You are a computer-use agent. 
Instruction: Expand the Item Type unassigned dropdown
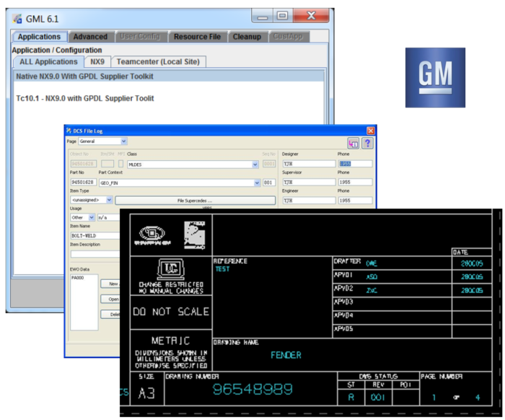pos(109,200)
